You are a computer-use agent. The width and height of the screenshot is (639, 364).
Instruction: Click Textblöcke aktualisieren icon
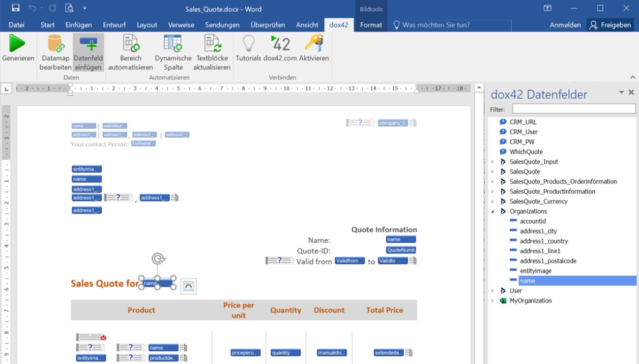coord(212,44)
